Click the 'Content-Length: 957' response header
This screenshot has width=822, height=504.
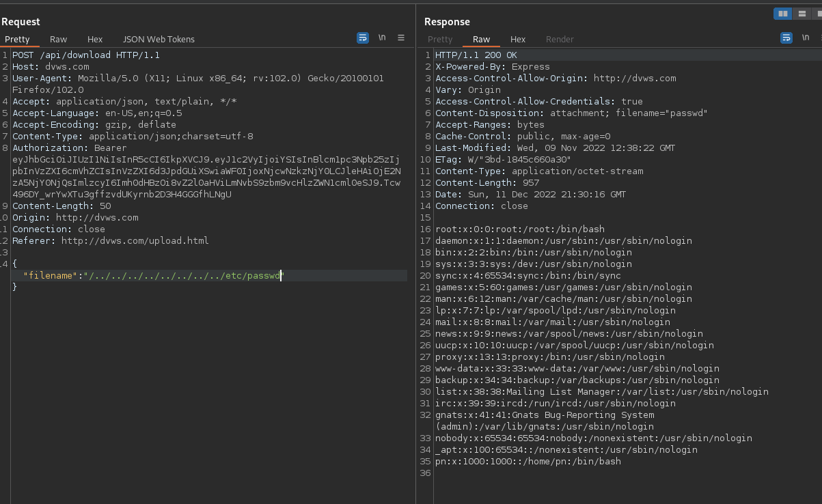[487, 183]
